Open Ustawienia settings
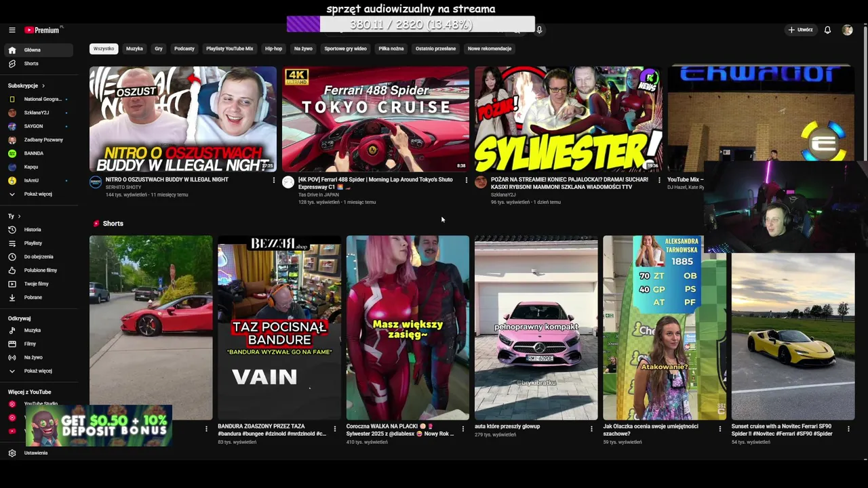Image resolution: width=868 pixels, height=488 pixels. (x=39, y=453)
